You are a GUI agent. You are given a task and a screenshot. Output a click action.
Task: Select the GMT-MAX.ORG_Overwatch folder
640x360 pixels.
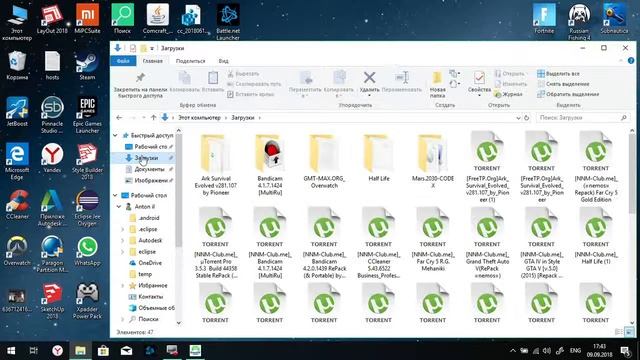click(x=324, y=161)
